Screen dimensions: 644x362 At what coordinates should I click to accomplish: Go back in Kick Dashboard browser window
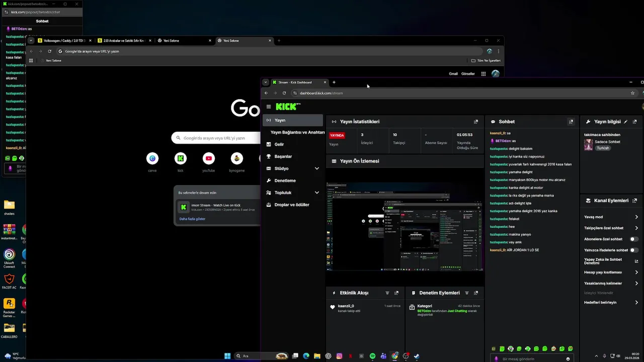coord(266,93)
